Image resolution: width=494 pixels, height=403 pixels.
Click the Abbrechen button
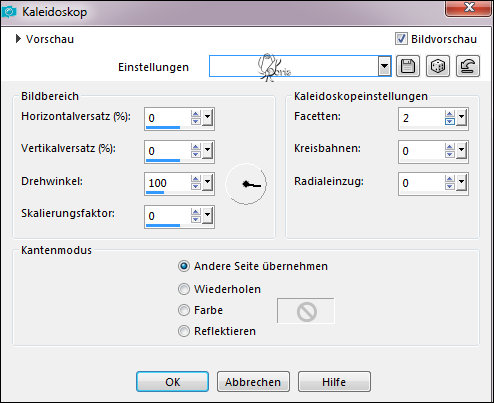click(x=253, y=382)
